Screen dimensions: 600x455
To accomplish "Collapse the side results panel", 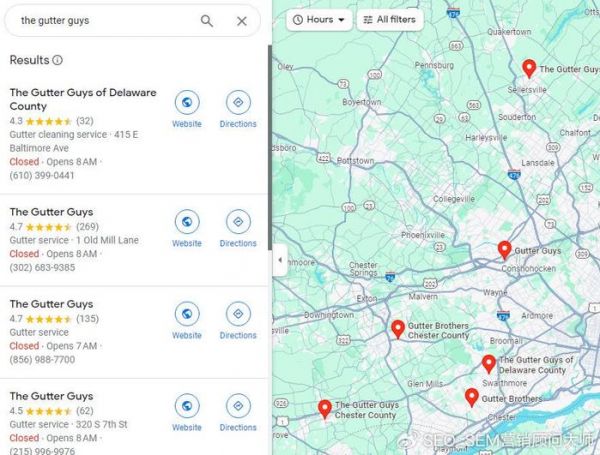I will pyautogui.click(x=279, y=259).
